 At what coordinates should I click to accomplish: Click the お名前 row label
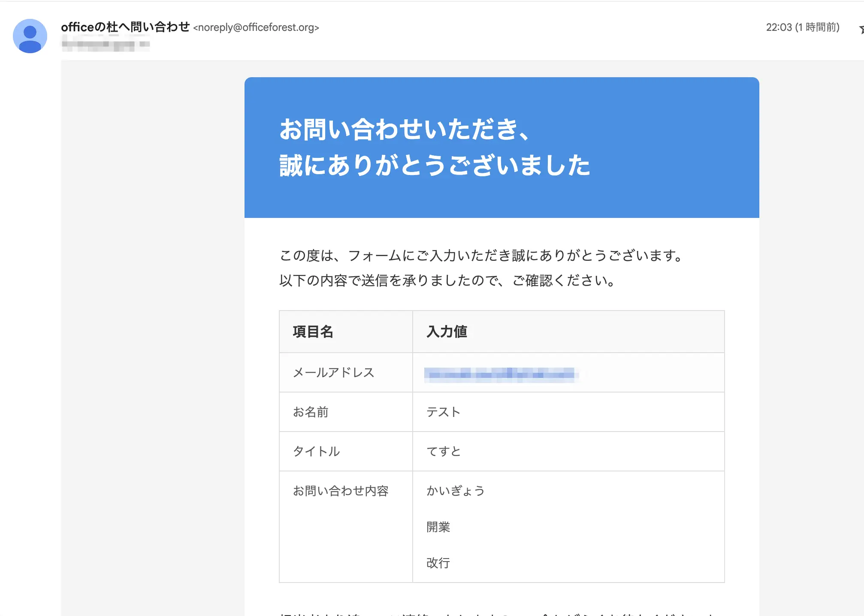(x=311, y=412)
